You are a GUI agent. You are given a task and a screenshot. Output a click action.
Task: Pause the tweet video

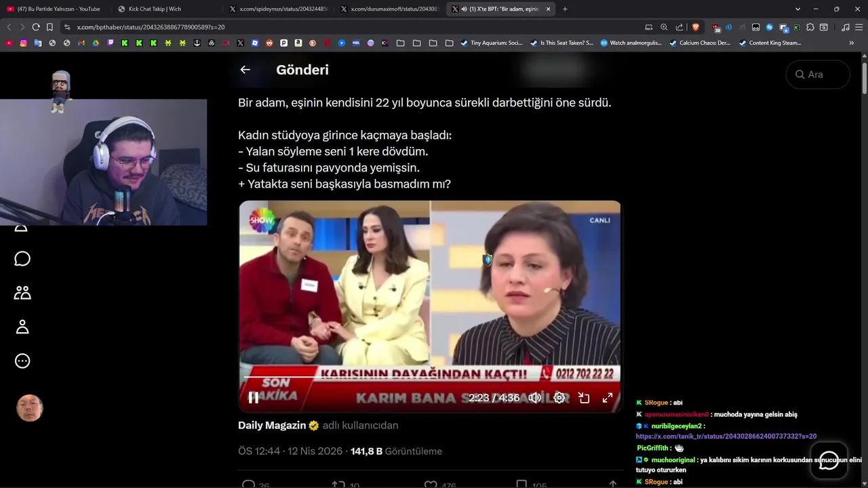tap(253, 398)
